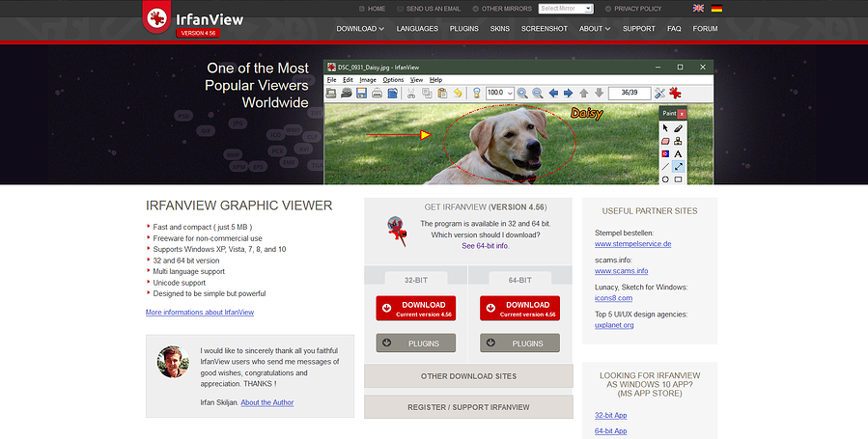Expand the ABOUT navigation menu
The width and height of the screenshot is (868, 439).
[595, 29]
